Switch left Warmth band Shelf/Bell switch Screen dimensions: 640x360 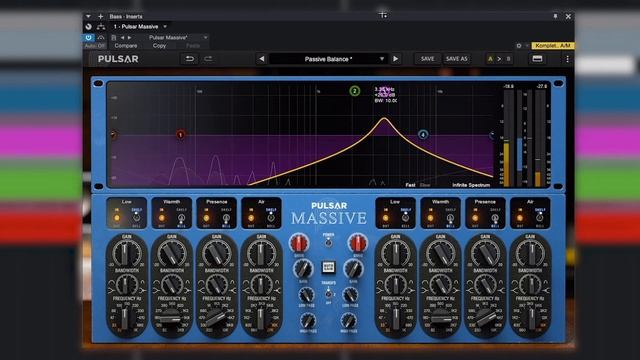[x=181, y=218]
